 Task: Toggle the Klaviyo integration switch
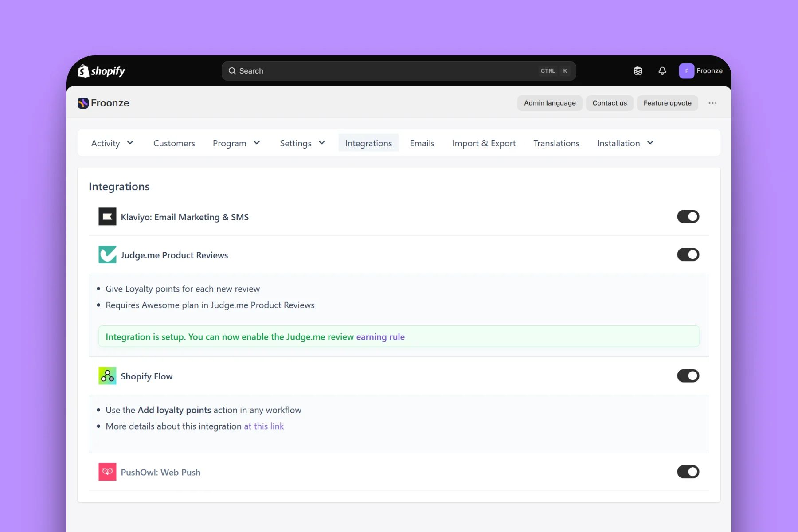(x=688, y=216)
